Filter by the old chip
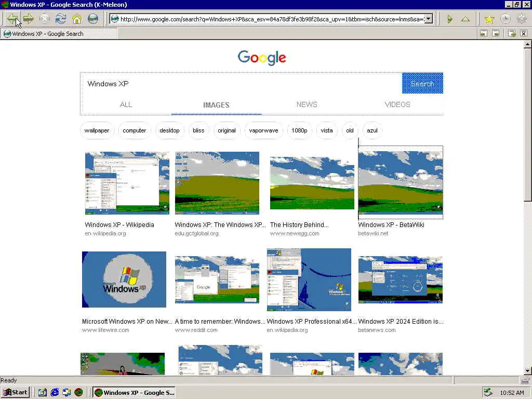Viewport: 532px width, 399px height. tap(350, 130)
